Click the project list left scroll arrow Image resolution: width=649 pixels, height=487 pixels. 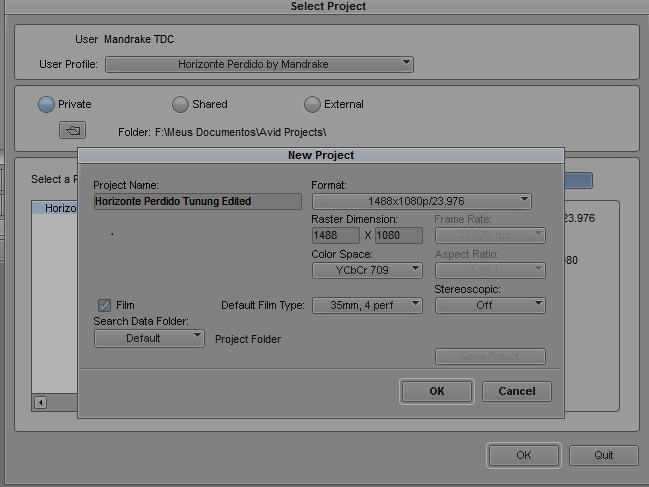[x=41, y=402]
